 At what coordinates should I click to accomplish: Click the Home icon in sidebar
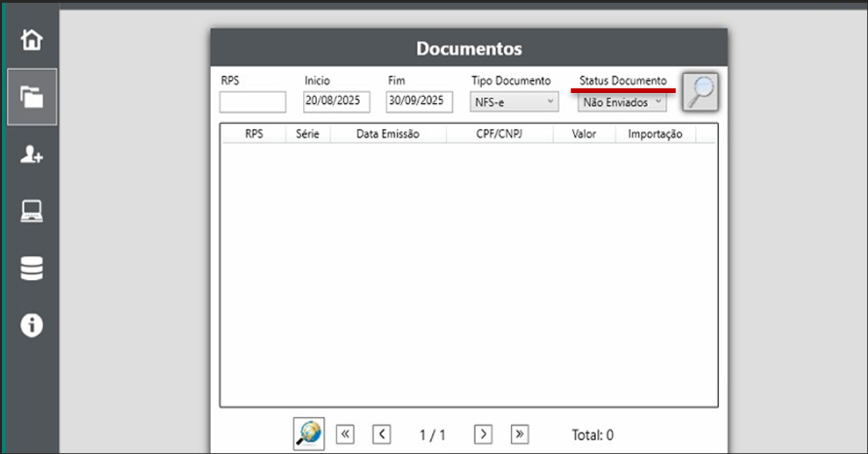point(32,40)
